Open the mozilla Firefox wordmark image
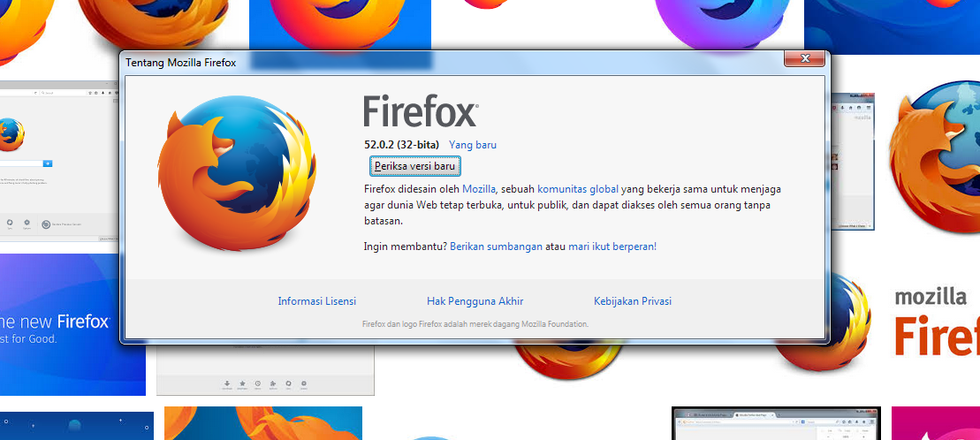The width and height of the screenshot is (980, 440). click(938, 322)
